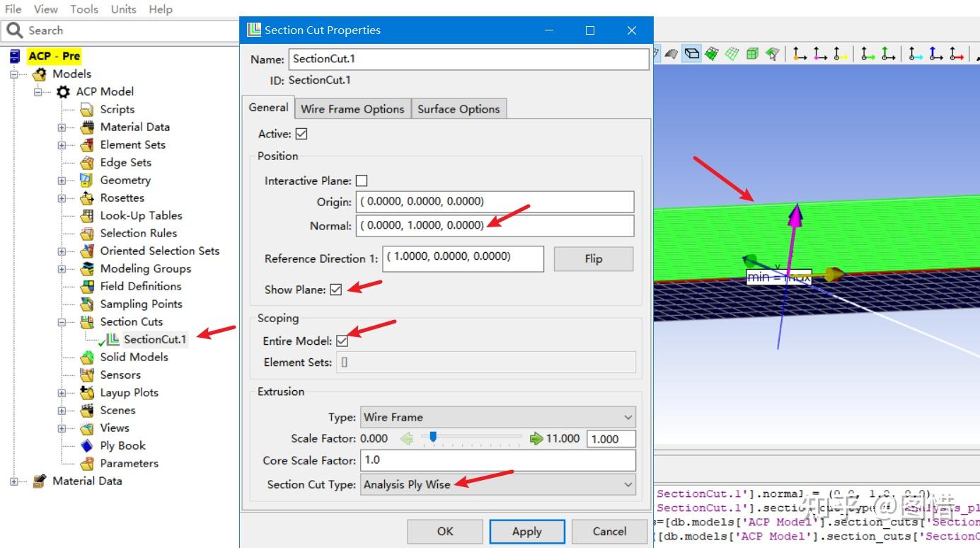Click the yellow-arrow axis toolbar icon
This screenshot has height=548, width=980.
[x=840, y=53]
